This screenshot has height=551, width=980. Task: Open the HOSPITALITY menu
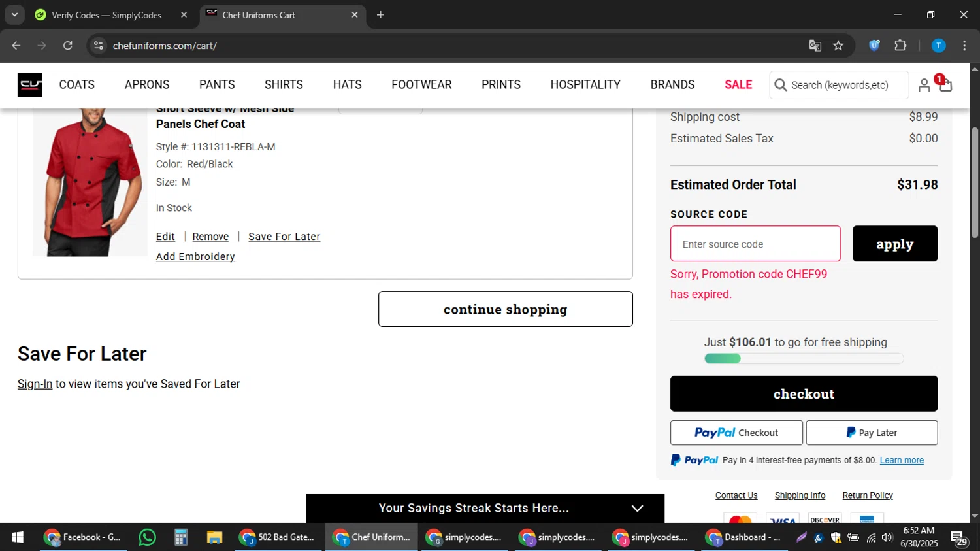coord(585,85)
